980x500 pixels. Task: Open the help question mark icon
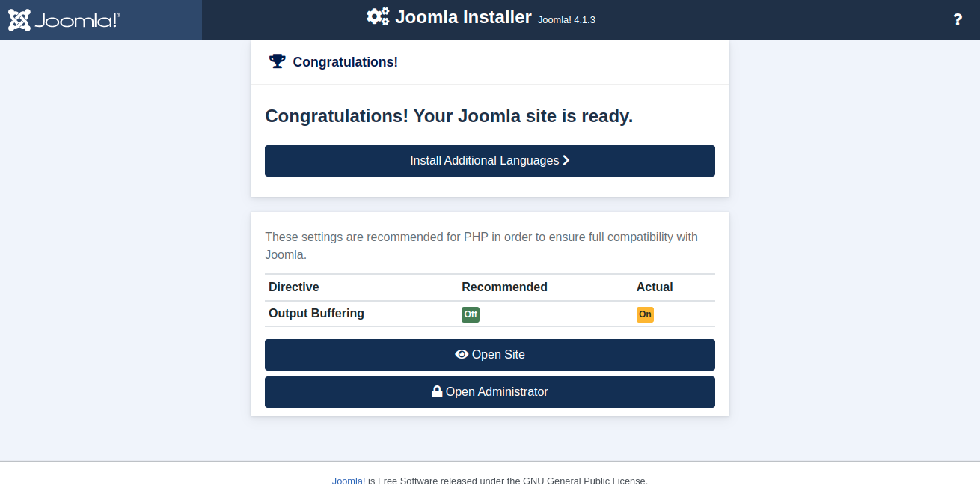coord(958,20)
